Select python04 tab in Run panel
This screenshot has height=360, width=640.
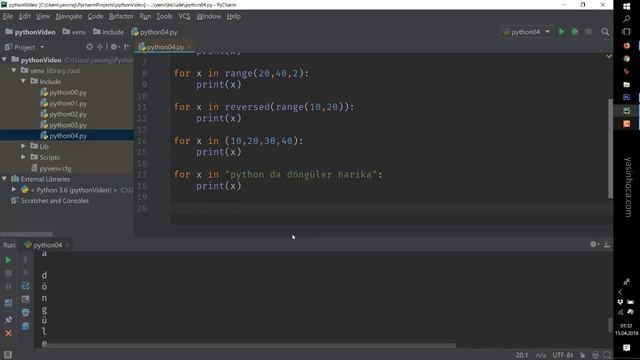[x=47, y=245]
